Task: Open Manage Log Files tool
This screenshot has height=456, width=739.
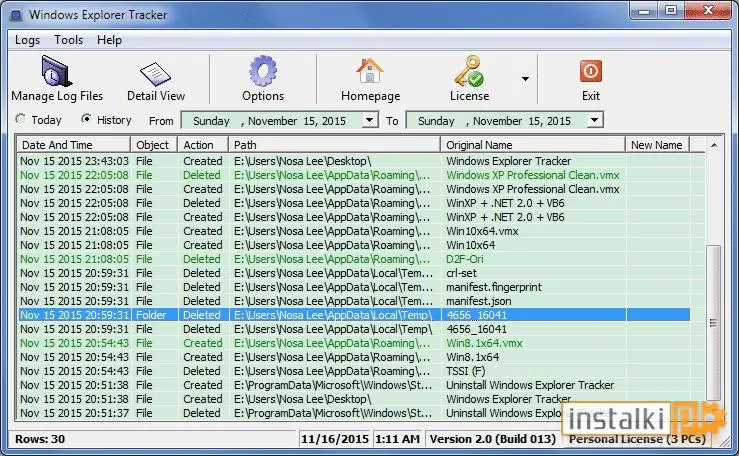Action: 57,79
